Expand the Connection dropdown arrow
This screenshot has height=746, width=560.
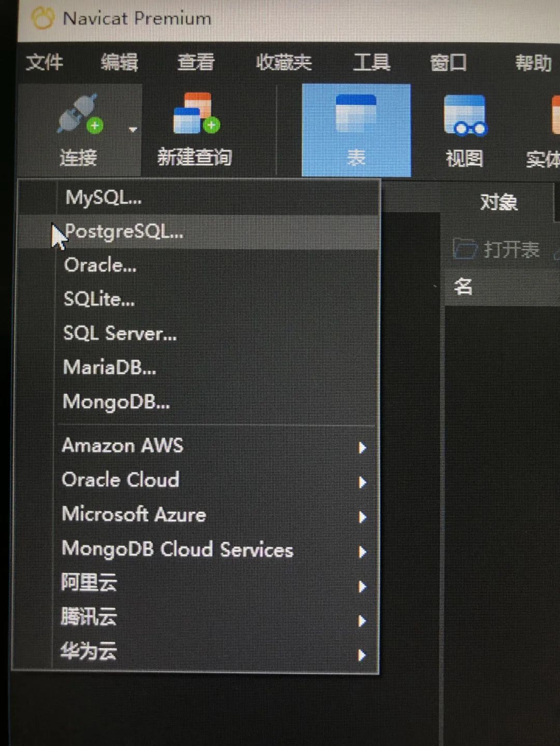(133, 129)
